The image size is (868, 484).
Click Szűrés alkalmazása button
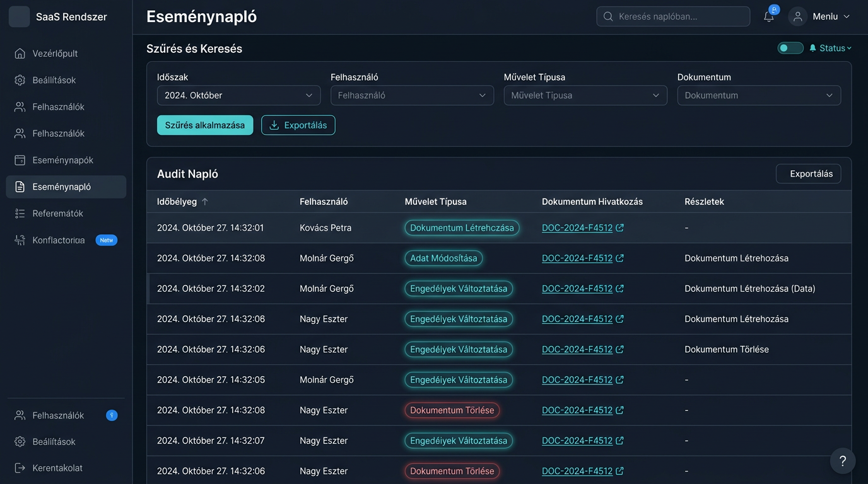tap(205, 125)
